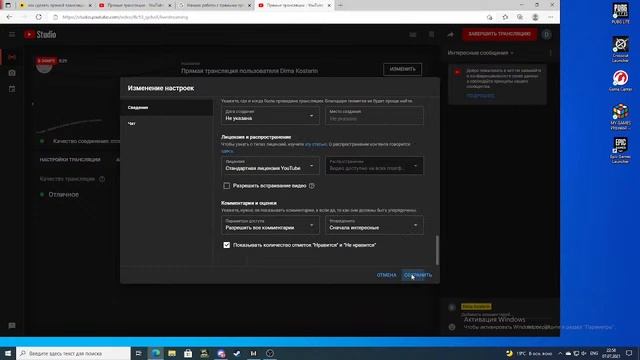This screenshot has width=640, height=360.
Task: Open the comment sort dropdown 'Сначала интересные'
Action: [x=374, y=225]
